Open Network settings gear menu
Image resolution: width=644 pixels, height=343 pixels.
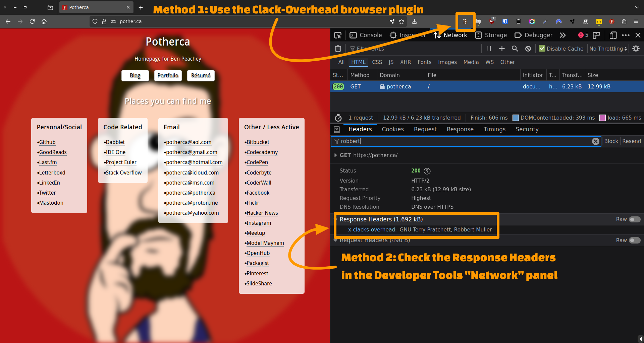(x=636, y=49)
